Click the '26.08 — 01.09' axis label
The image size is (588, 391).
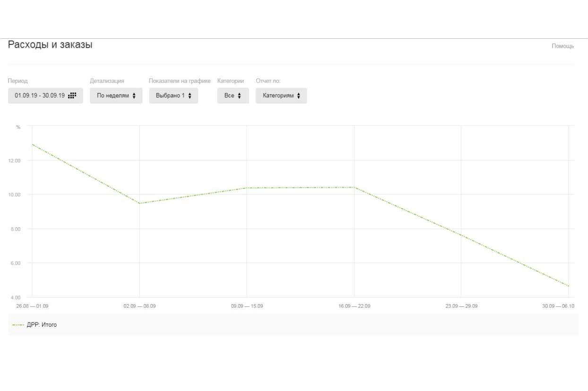pos(32,306)
